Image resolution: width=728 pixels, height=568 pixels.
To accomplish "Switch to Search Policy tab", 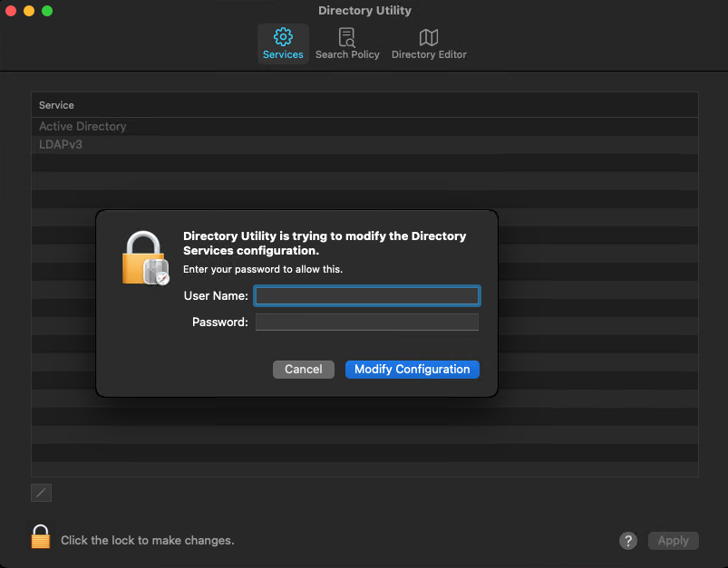I will point(347,43).
